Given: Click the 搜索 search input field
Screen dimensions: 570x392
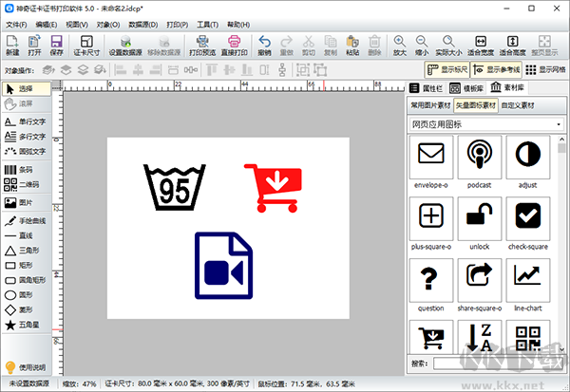Looking at the screenshot, I should [x=499, y=364].
